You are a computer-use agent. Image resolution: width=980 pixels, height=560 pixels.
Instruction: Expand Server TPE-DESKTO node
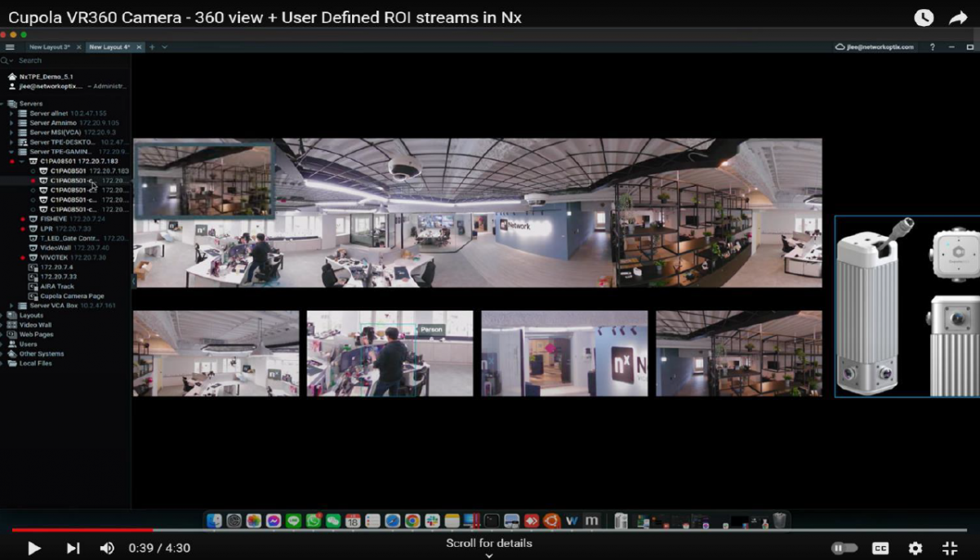click(x=11, y=142)
